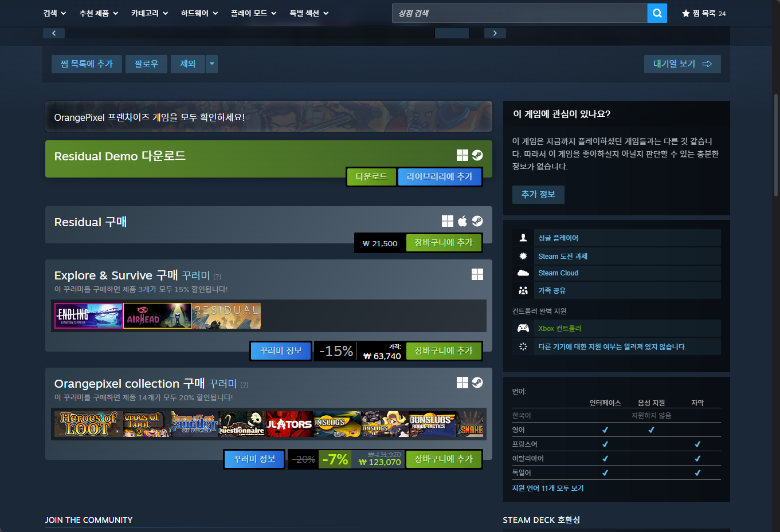
Task: Click the Windows icon in Residual 구매 row
Action: (x=448, y=221)
